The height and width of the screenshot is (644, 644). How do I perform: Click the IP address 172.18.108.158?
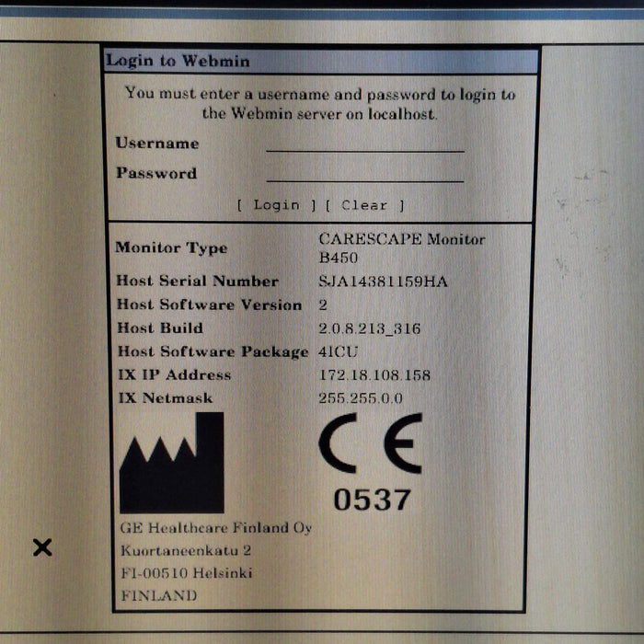click(x=374, y=375)
